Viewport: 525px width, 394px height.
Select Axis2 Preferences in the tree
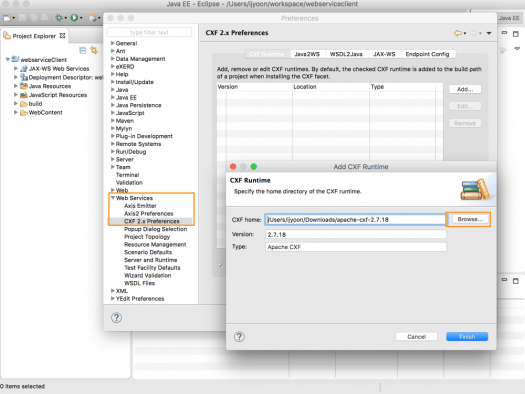(x=149, y=214)
